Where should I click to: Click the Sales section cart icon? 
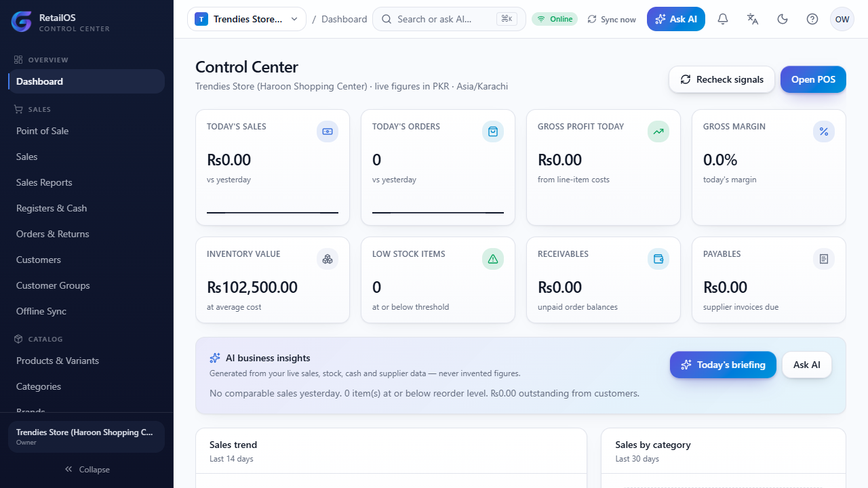click(18, 109)
